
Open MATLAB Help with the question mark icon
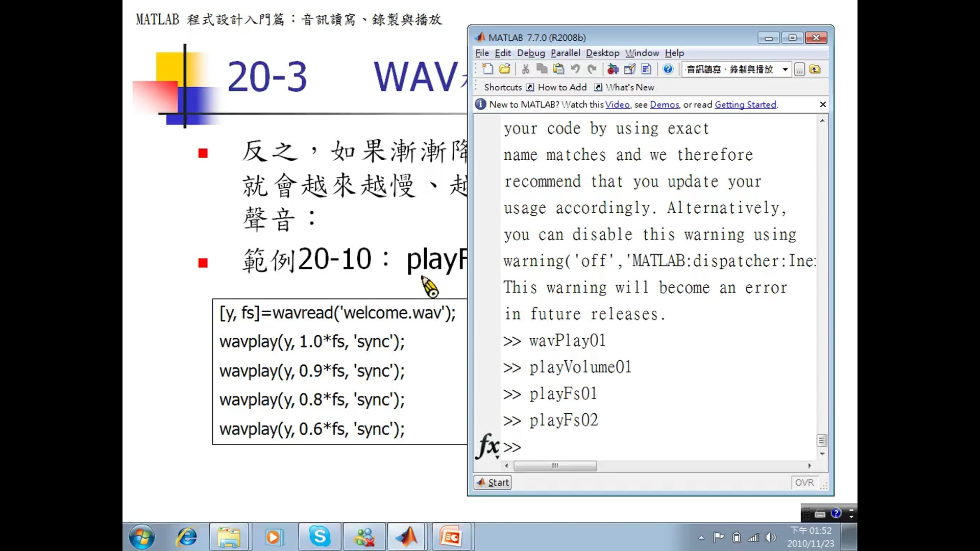[668, 69]
